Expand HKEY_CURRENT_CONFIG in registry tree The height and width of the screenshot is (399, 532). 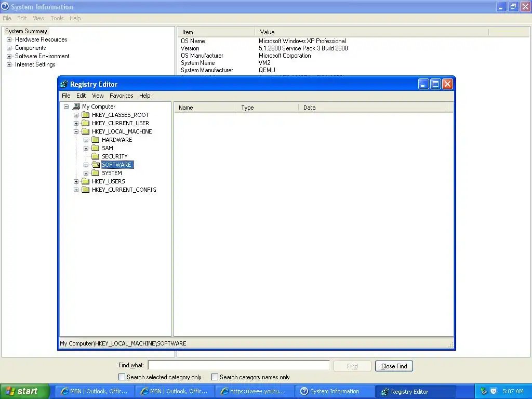coord(76,190)
